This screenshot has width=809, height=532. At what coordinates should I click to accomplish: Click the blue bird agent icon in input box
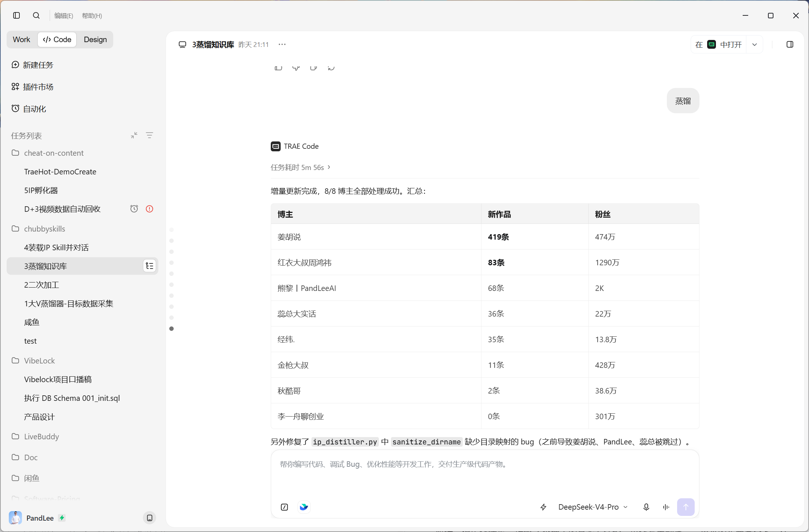coord(304,507)
